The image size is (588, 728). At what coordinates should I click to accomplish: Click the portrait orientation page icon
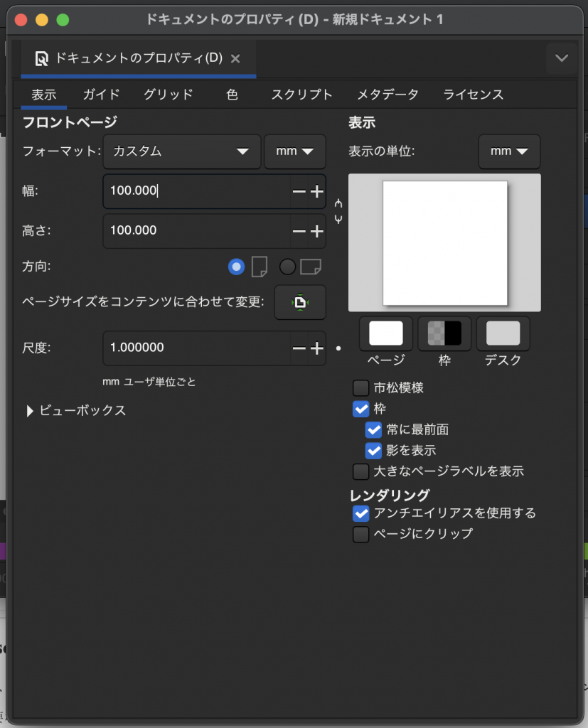[260, 267]
